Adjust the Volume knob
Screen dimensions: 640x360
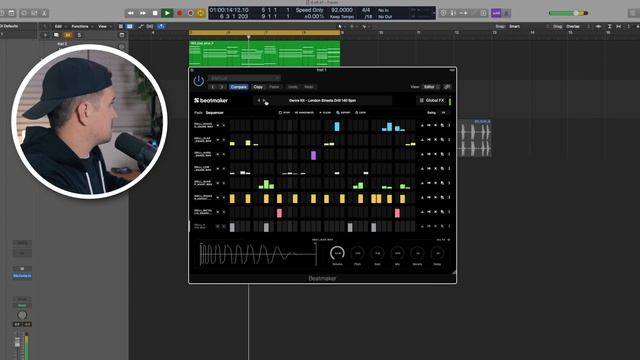(x=337, y=253)
